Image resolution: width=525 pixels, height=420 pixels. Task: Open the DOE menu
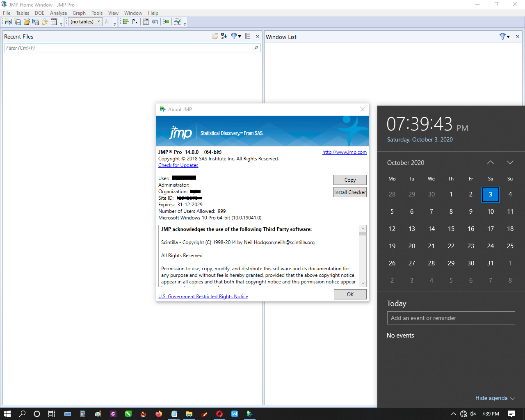click(x=40, y=13)
